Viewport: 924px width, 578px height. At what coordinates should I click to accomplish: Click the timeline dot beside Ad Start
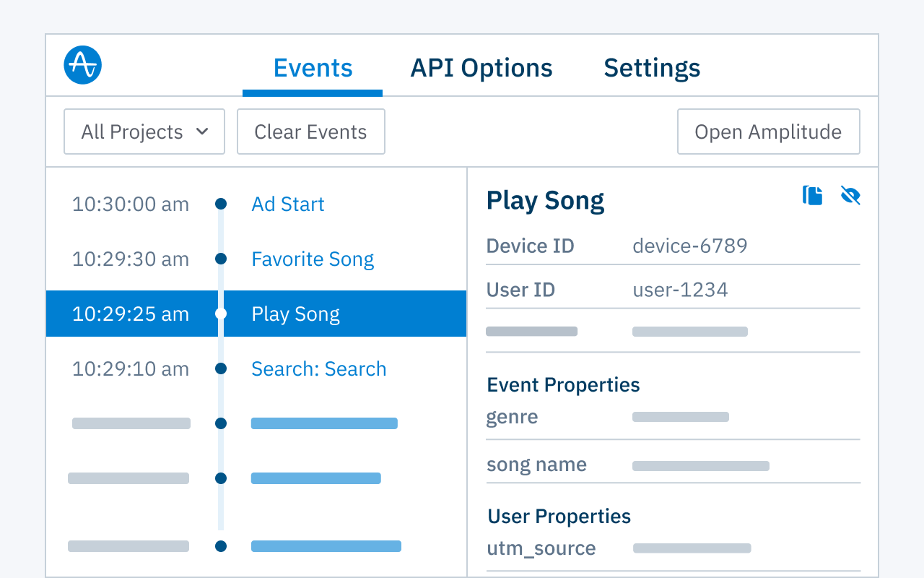click(221, 204)
